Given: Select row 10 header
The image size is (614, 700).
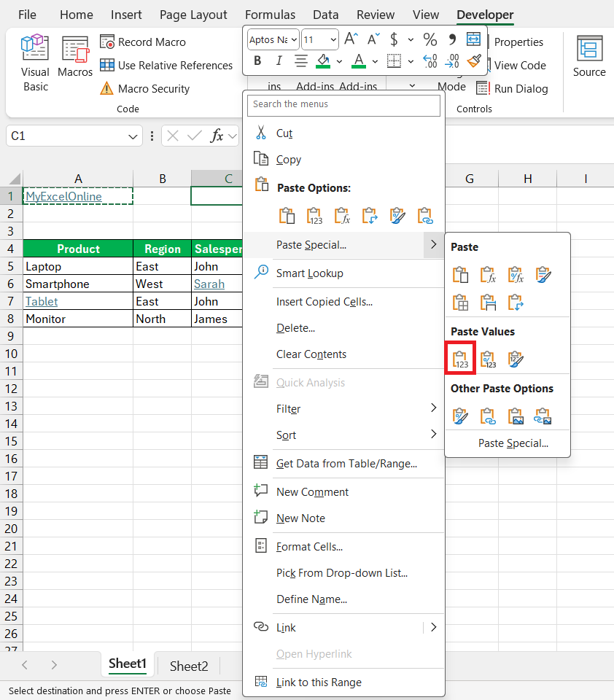Looking at the screenshot, I should point(11,354).
